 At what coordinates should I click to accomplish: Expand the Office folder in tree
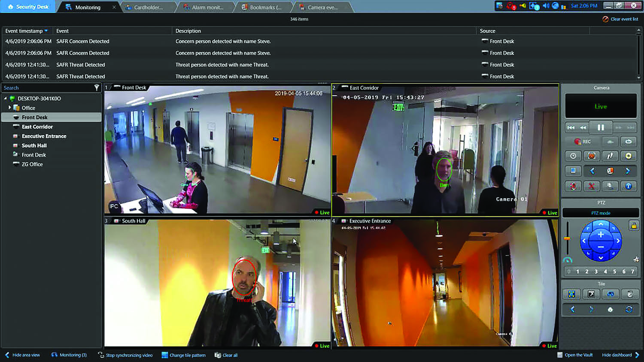click(x=9, y=108)
